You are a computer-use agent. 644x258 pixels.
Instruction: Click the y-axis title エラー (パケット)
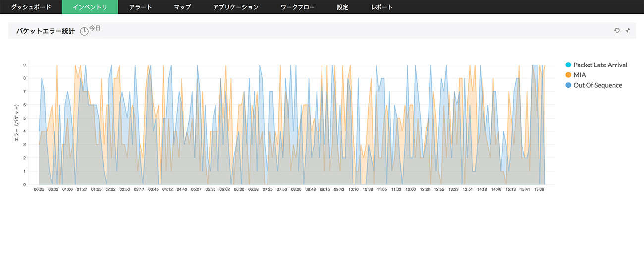pyautogui.click(x=16, y=124)
